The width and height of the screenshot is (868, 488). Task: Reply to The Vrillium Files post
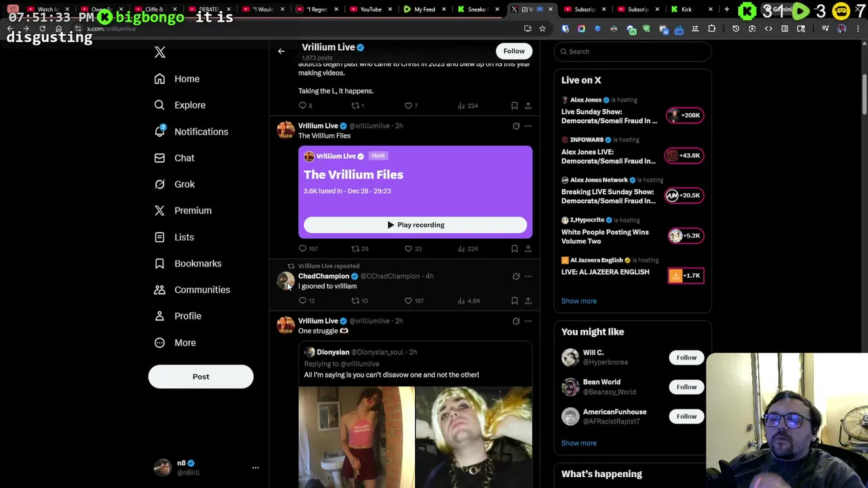coord(308,249)
